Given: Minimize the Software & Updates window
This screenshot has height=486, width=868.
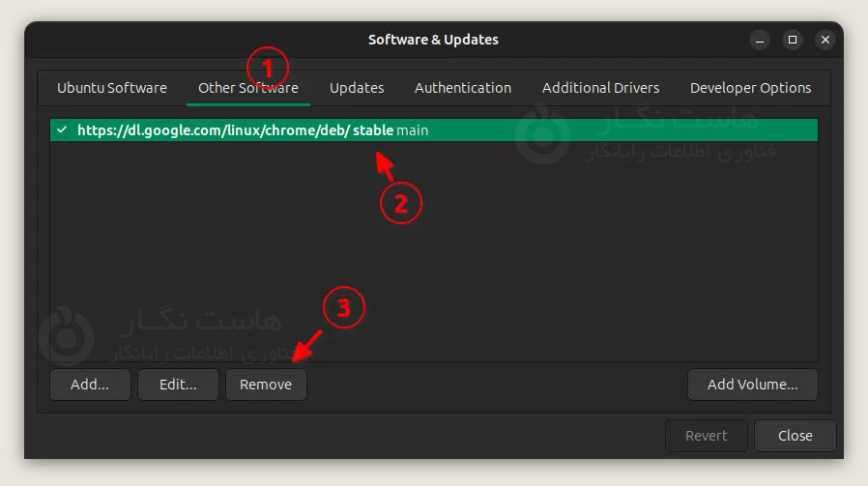Looking at the screenshot, I should tap(759, 40).
